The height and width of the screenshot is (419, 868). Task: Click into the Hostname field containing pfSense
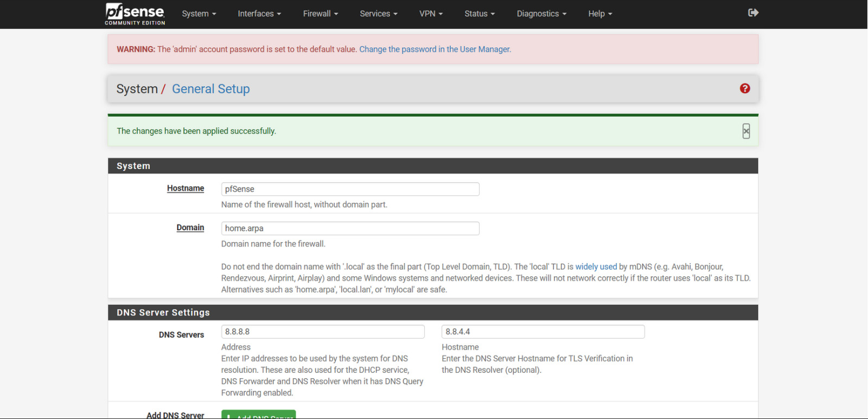[350, 189]
